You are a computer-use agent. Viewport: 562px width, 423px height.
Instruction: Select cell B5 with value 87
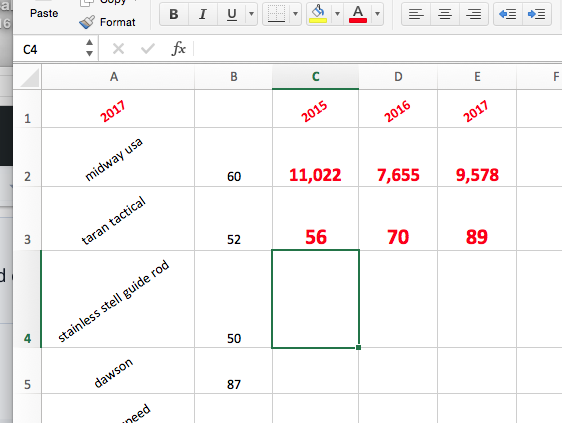233,370
